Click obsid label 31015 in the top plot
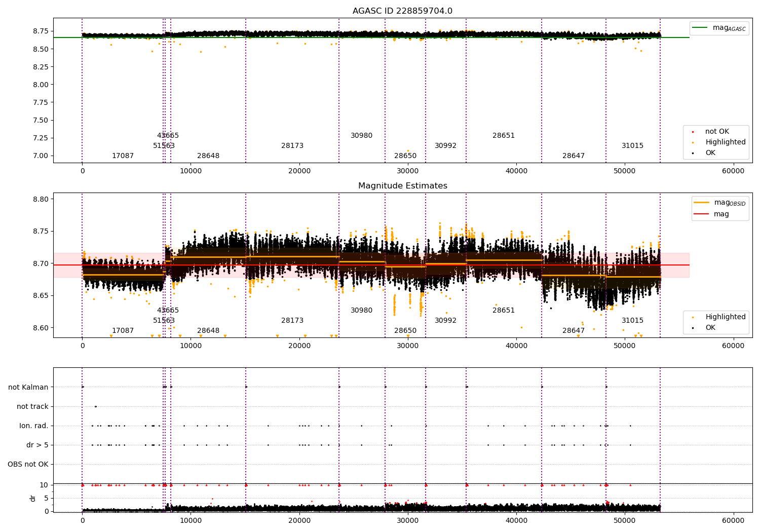 (633, 146)
